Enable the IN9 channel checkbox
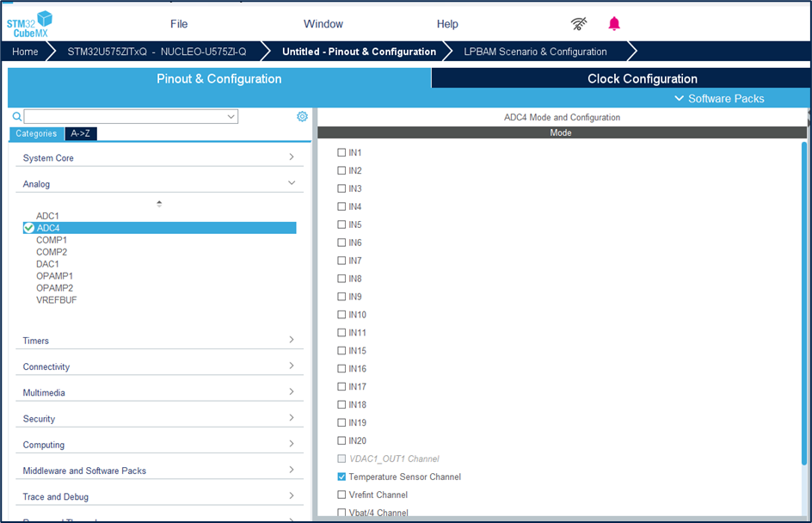Image resolution: width=812 pixels, height=523 pixels. click(341, 297)
